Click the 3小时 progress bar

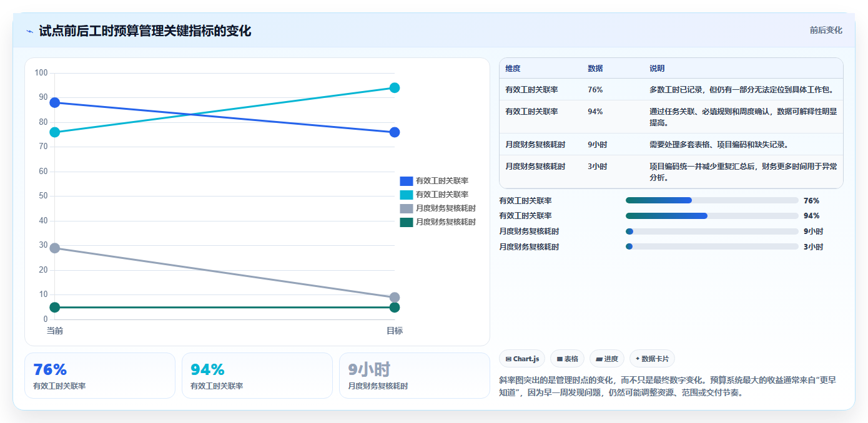click(712, 246)
